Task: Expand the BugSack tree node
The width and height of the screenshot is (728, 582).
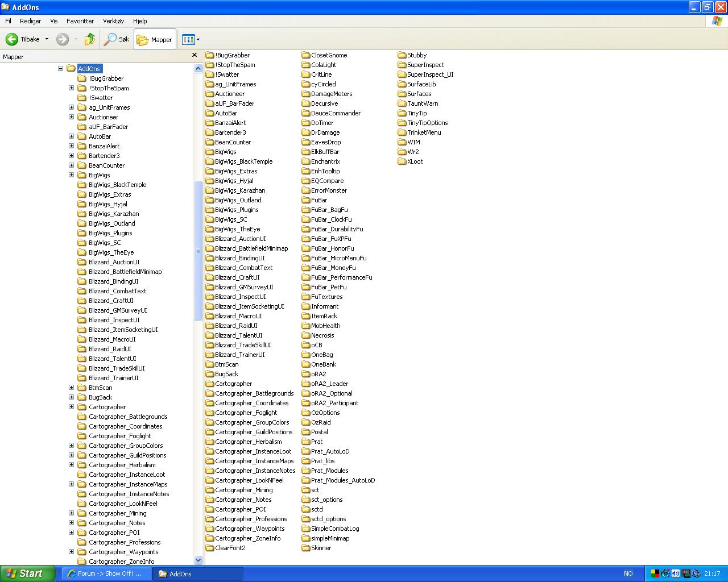Action: (x=71, y=397)
